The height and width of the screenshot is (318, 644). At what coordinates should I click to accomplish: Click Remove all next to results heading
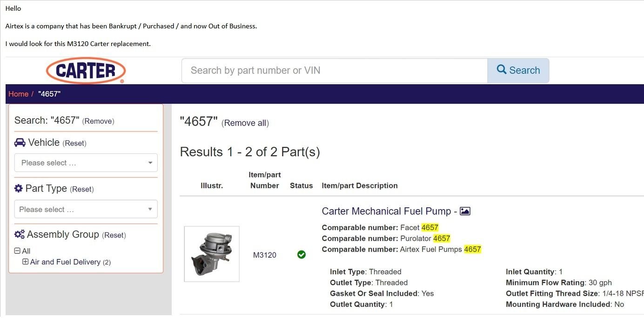[x=245, y=123]
